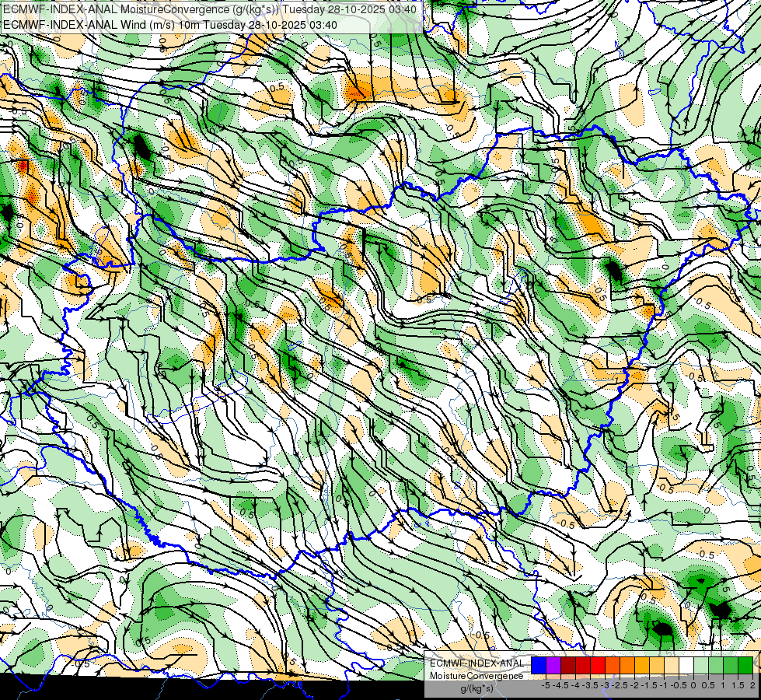This screenshot has width=761, height=700.
Task: Click the ECMWF-INDEX-ANAL label in the legend
Action: point(477,663)
